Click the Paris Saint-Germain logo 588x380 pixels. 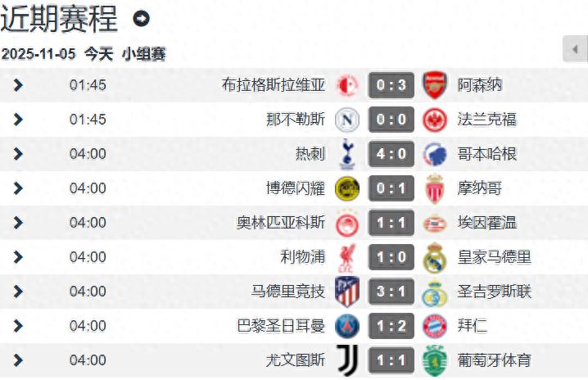pos(347,326)
